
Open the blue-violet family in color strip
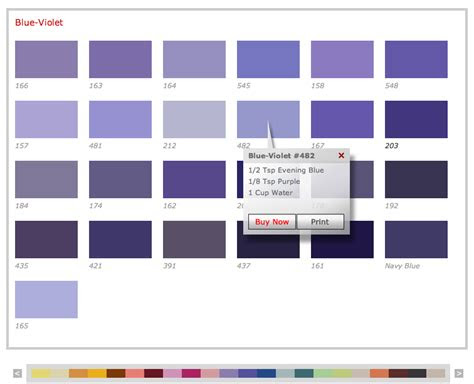pos(248,373)
